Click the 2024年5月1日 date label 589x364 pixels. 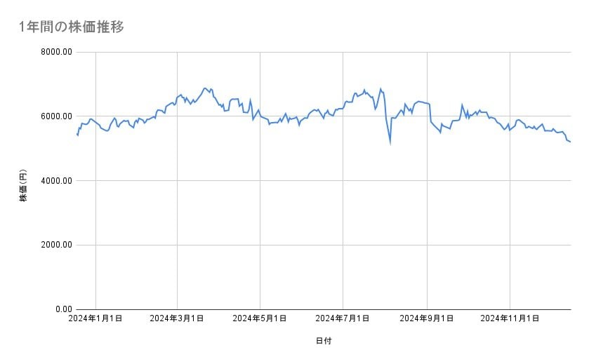(x=260, y=318)
